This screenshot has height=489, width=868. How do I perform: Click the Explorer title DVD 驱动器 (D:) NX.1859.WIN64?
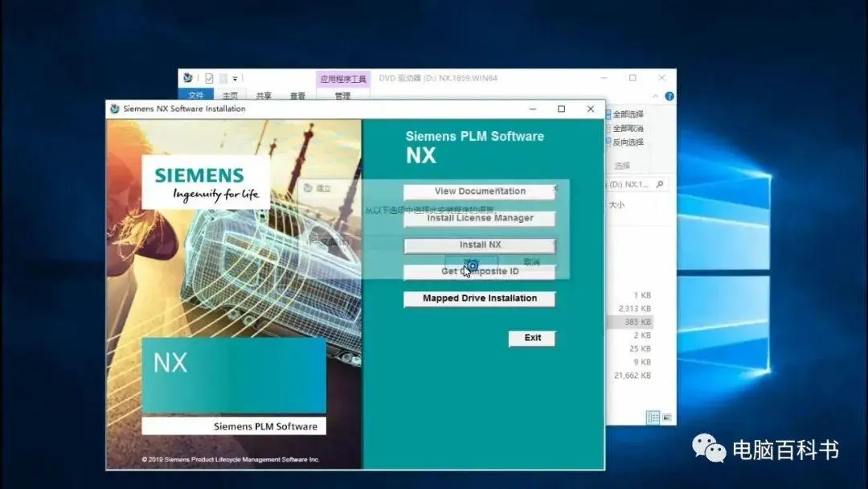438,78
